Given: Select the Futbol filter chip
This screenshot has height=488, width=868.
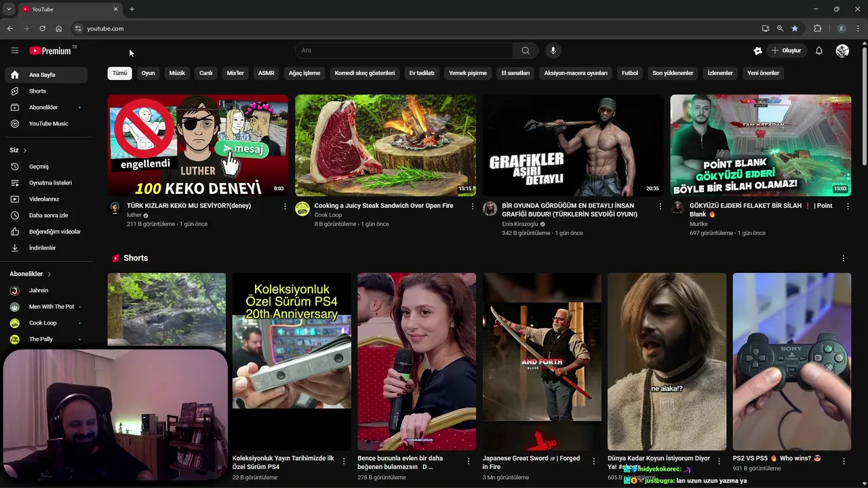Looking at the screenshot, I should click(630, 73).
